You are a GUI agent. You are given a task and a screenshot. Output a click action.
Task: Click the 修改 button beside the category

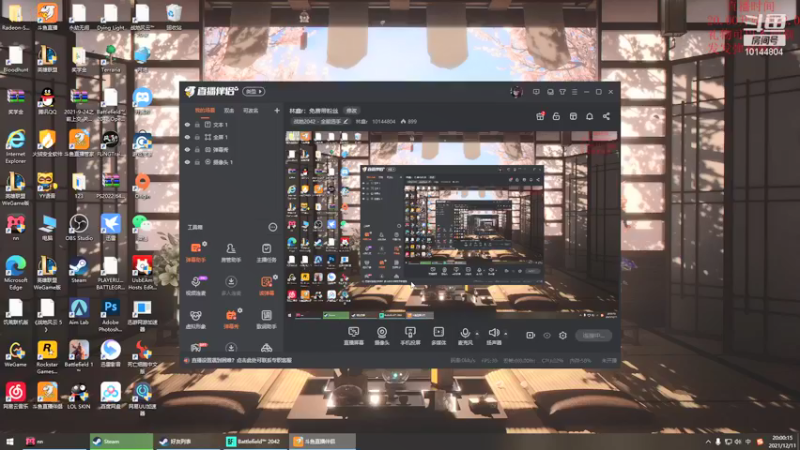(x=352, y=111)
